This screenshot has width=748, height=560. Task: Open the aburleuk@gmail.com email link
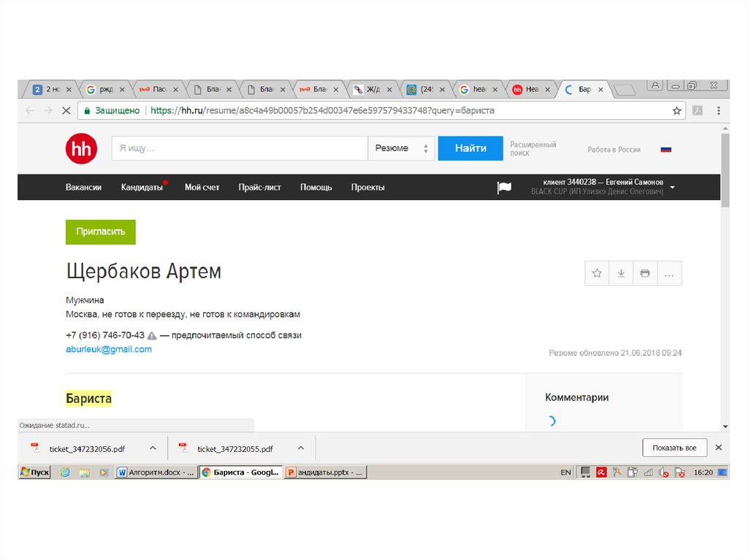109,350
